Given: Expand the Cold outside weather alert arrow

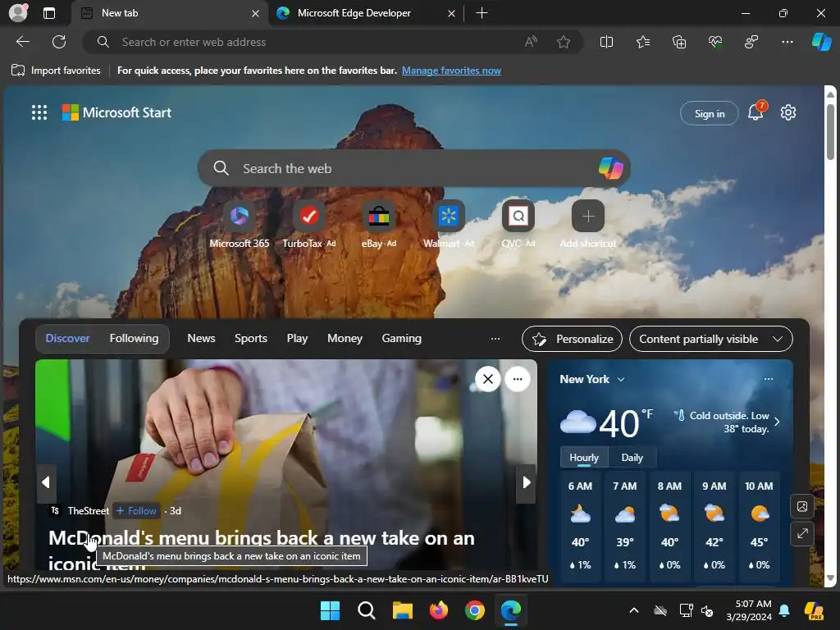Looking at the screenshot, I should [x=777, y=422].
